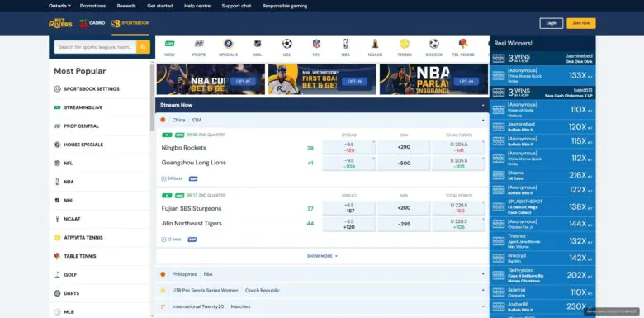Open the 216X 24 Coins winner entry

pos(542,175)
